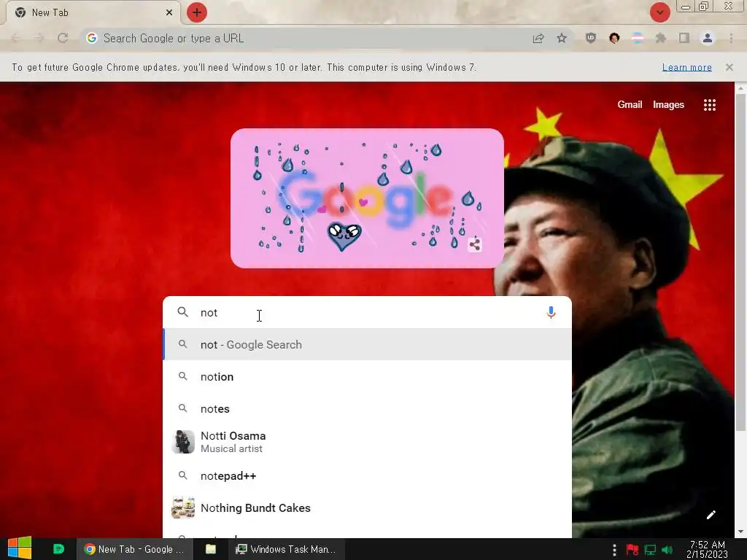The width and height of the screenshot is (747, 560).
Task: Open the green chat app on the taskbar
Action: tap(58, 549)
